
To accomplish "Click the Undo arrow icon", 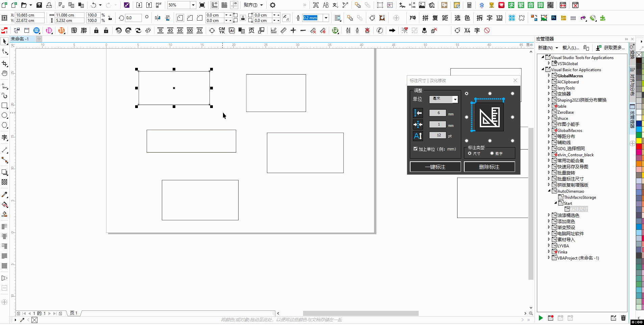I will point(94,5).
